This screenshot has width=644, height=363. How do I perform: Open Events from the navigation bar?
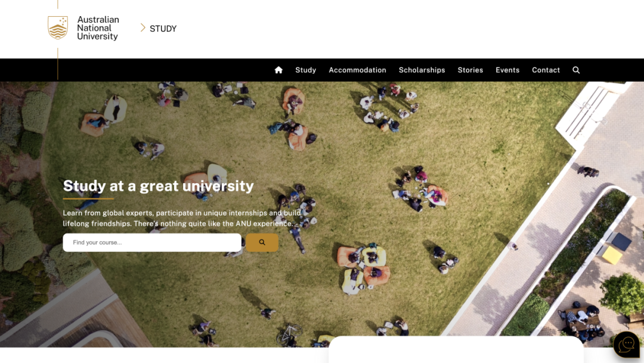tap(507, 70)
